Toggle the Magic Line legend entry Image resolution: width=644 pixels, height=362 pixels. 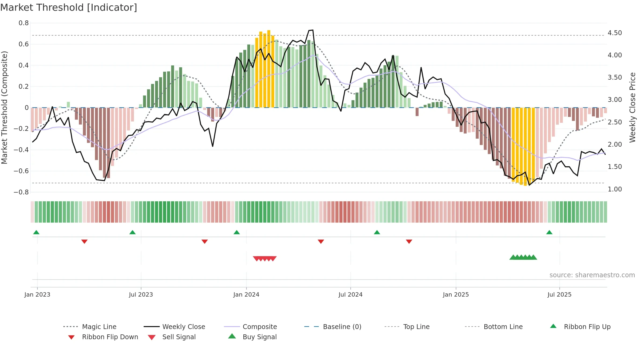coord(90,327)
